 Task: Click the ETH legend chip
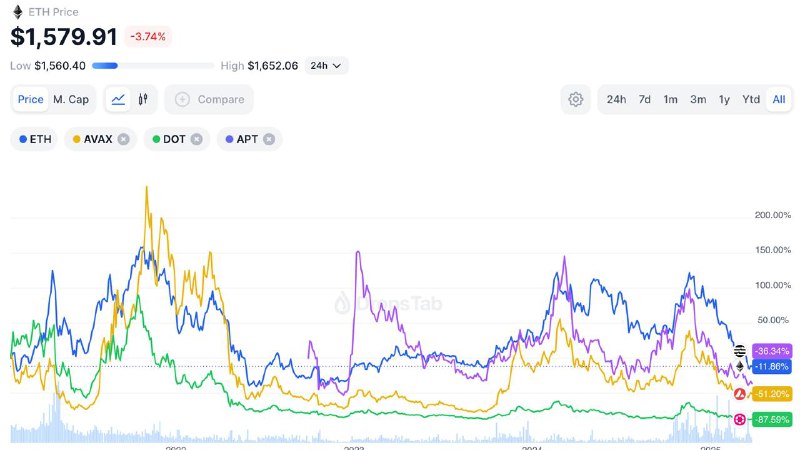35,139
